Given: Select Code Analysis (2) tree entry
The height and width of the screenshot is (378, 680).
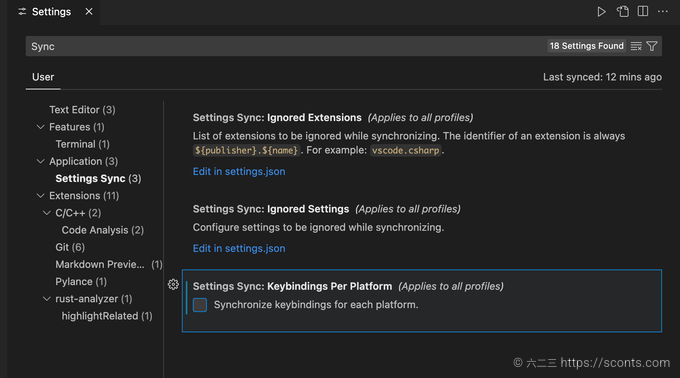Looking at the screenshot, I should click(x=103, y=230).
